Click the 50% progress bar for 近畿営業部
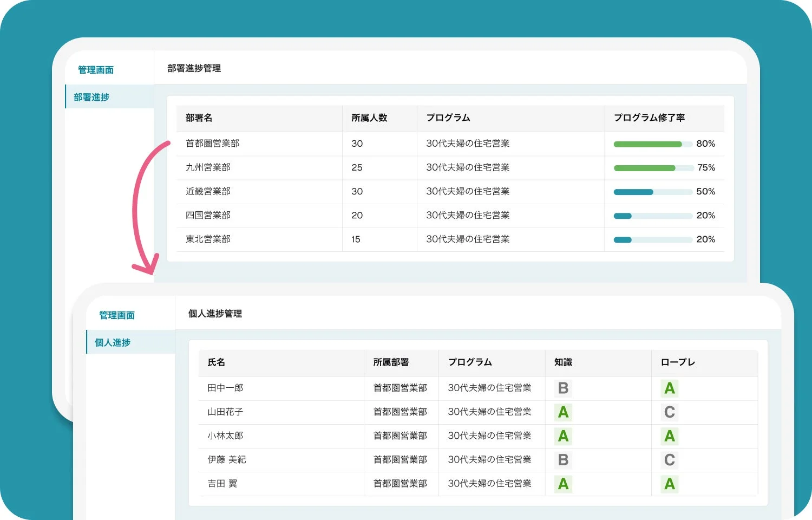 (652, 192)
